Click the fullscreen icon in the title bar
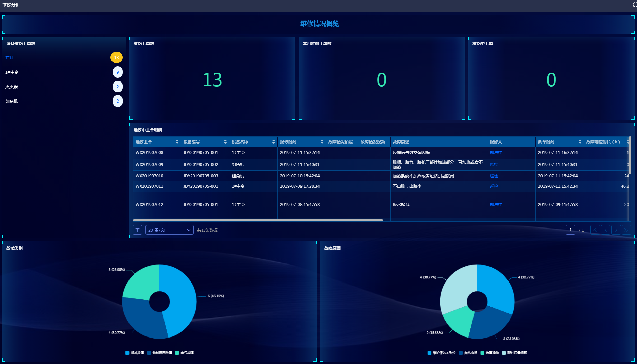Image resolution: width=637 pixels, height=364 pixels. (x=634, y=5)
